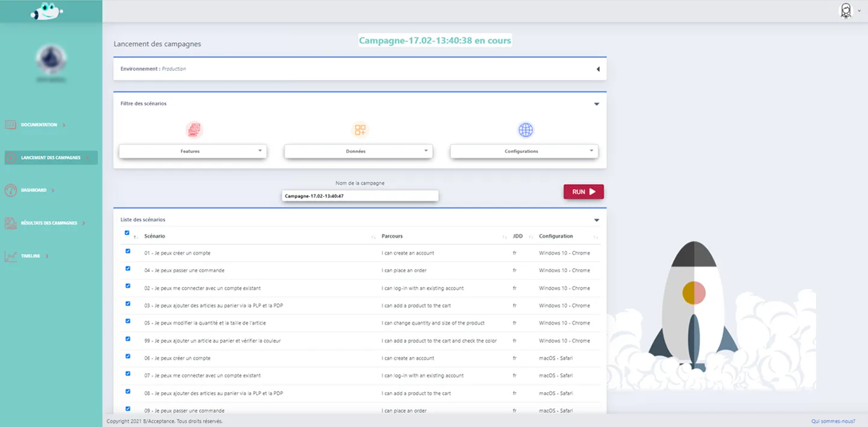Click the Scénario column header
The width and height of the screenshot is (868, 427).
155,236
